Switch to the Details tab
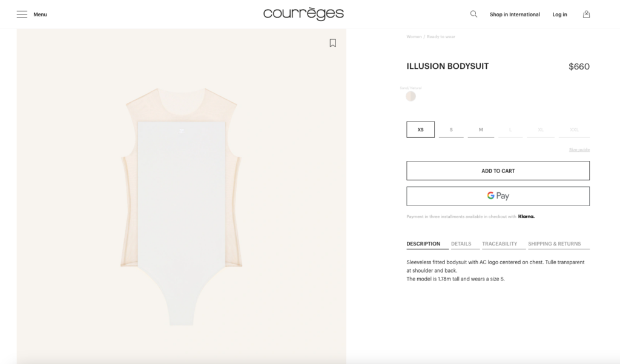The image size is (620, 364). click(x=461, y=244)
